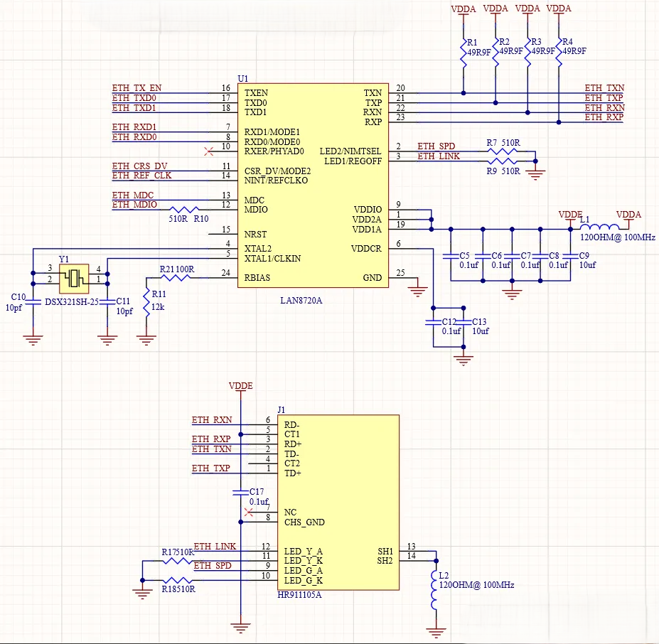Click the VDDCR pin name on U1

tap(367, 249)
